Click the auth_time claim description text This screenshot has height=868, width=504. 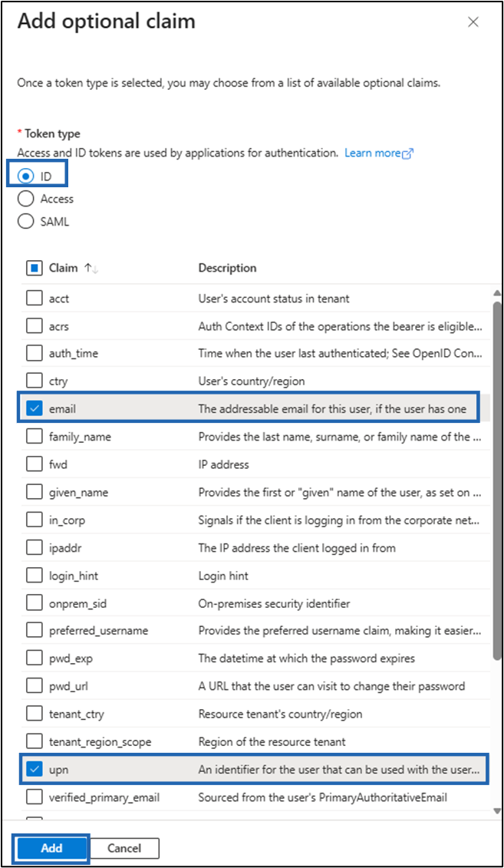(x=339, y=354)
